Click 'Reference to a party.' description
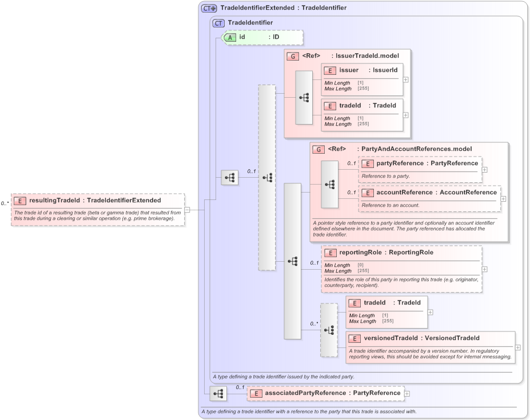 [x=385, y=176]
